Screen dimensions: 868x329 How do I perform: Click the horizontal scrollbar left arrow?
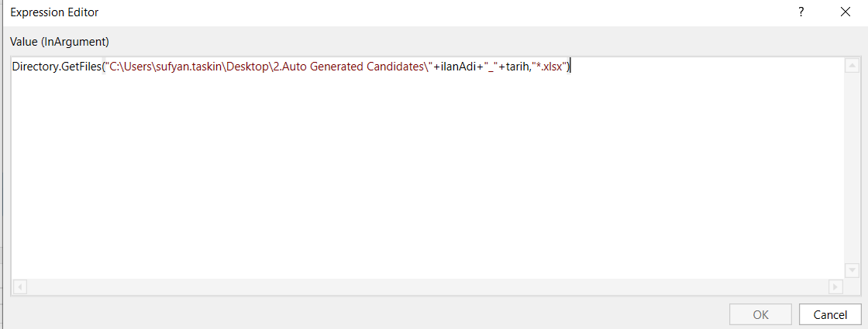[19, 286]
